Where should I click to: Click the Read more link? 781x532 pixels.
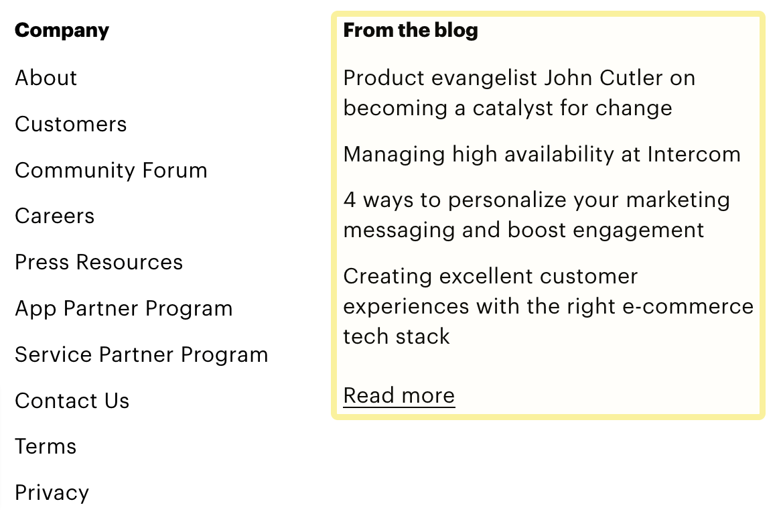[x=399, y=395]
